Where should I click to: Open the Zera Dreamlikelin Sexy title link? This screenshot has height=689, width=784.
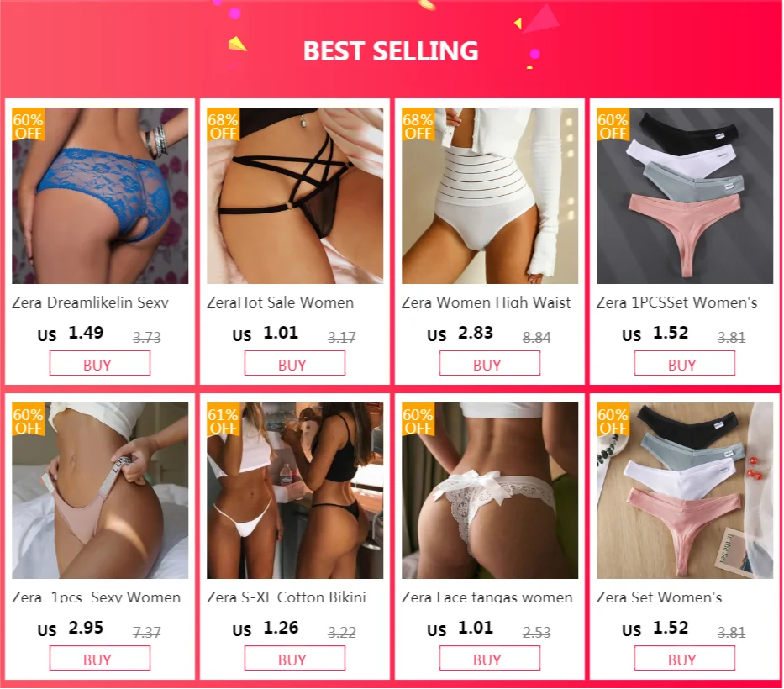click(x=90, y=302)
